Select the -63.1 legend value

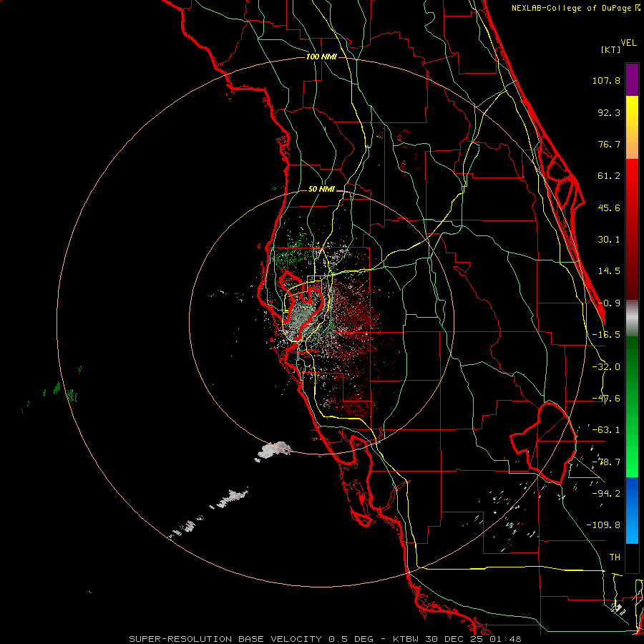[x=606, y=430]
